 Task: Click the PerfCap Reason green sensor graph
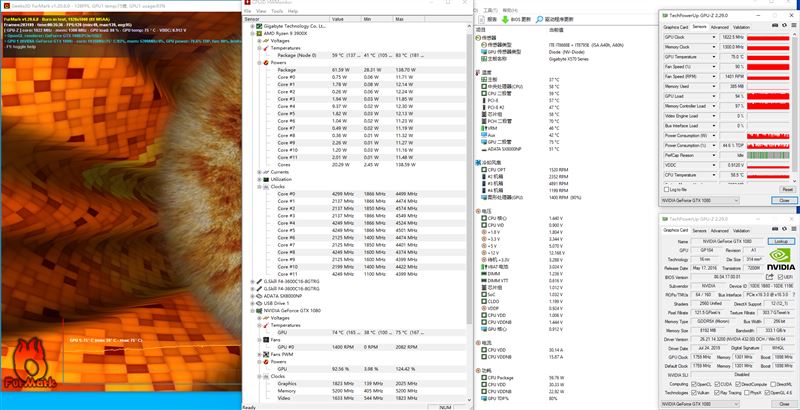pyautogui.click(x=768, y=155)
